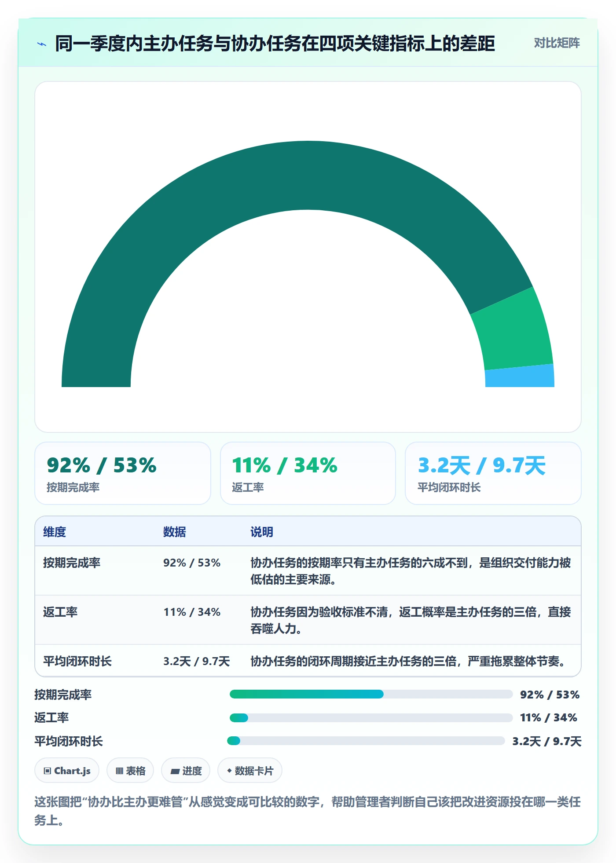Click the card title 同一季度内主办任务与协办任务
This screenshot has width=616, height=863.
(275, 44)
